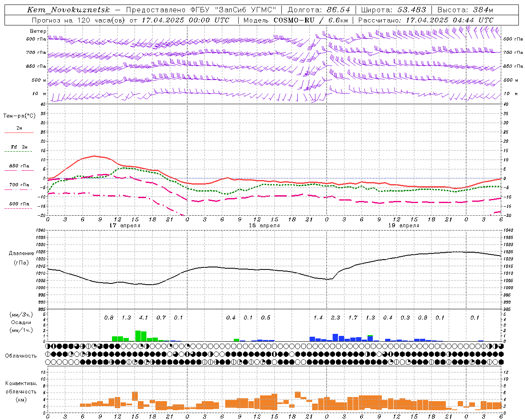The height and width of the screenshot is (420, 525).
Task: Click the 0.9 precipitation total
Action: (422, 317)
